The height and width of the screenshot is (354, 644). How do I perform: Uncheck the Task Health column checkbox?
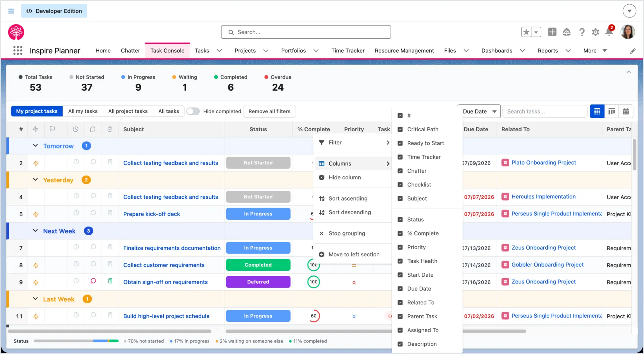pyautogui.click(x=400, y=261)
